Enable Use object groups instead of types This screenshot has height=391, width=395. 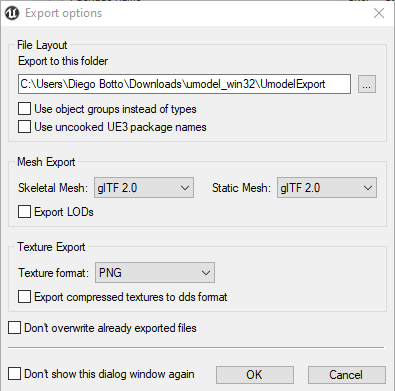coord(24,109)
